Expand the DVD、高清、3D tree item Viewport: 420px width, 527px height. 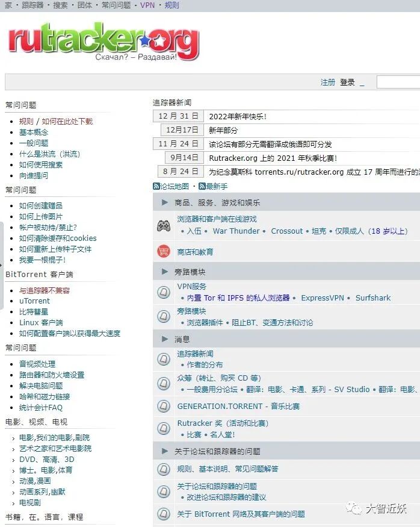point(13,460)
